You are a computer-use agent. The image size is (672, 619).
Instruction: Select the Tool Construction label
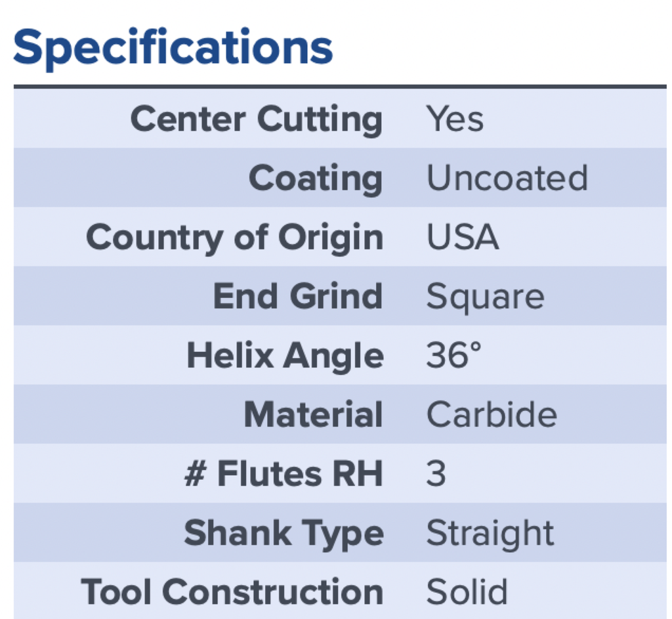pyautogui.click(x=232, y=592)
